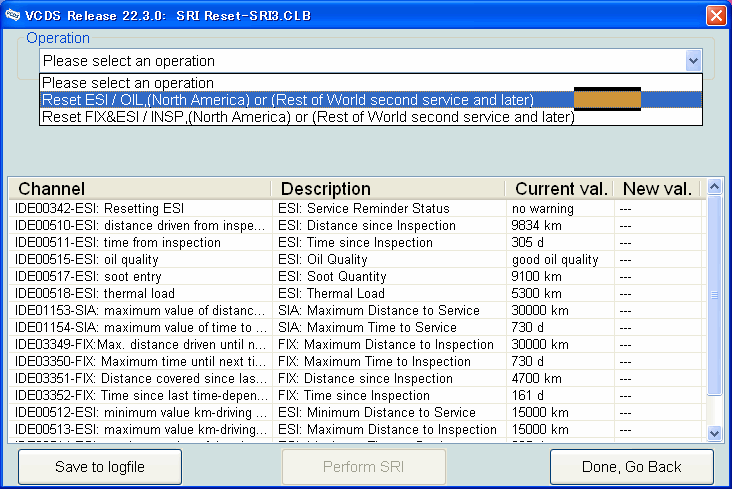Click 'ESI: Maximum Distance to Inspection' description
Screen dimensions: 732x489
[x=387, y=430]
